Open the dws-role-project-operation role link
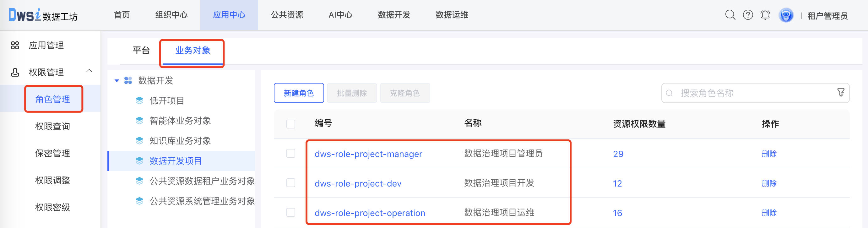 370,213
